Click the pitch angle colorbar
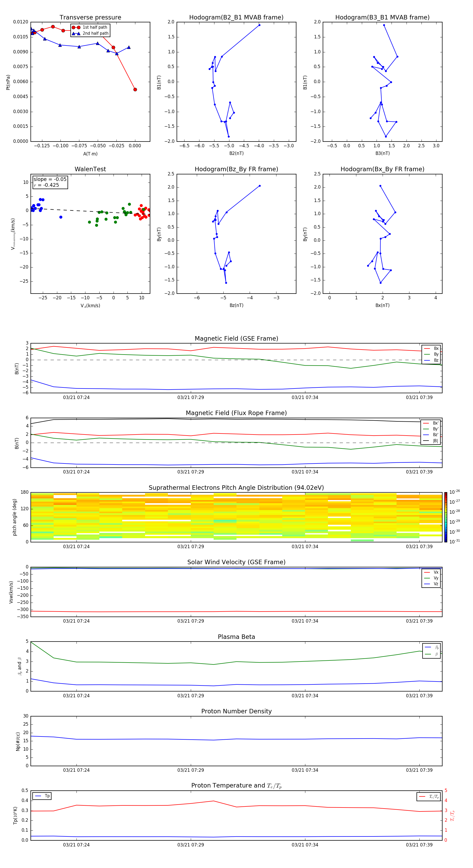This screenshot has width=473, height=868. tap(446, 517)
